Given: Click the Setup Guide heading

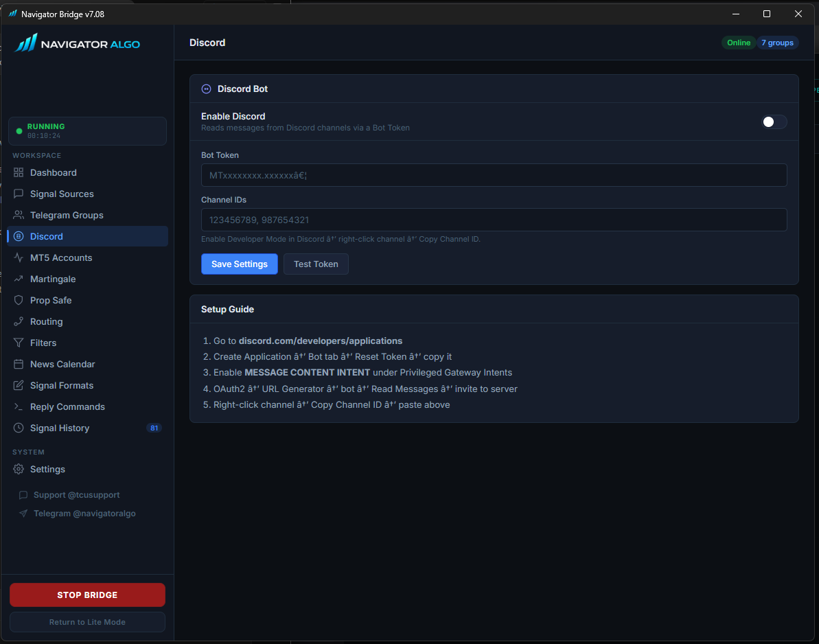Looking at the screenshot, I should (227, 309).
